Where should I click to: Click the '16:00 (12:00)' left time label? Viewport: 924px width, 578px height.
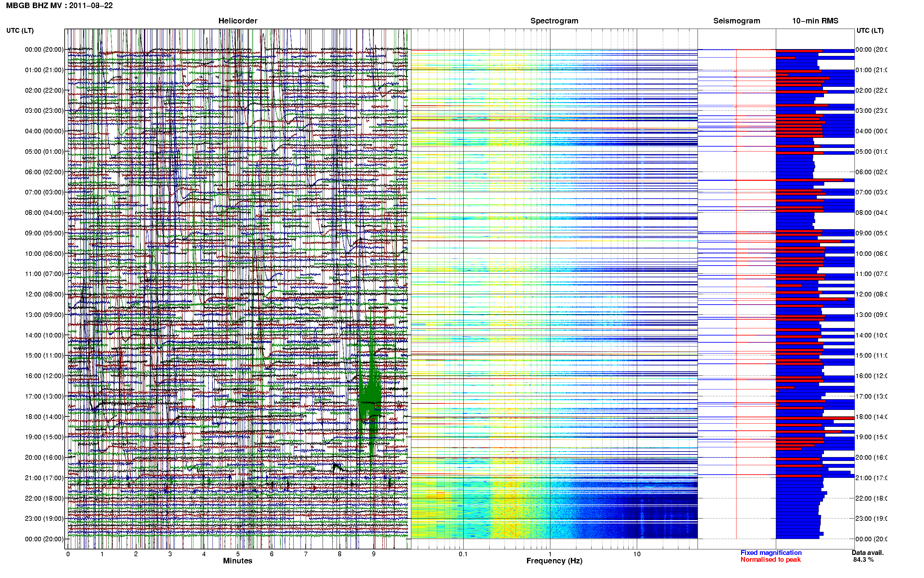[x=44, y=376]
